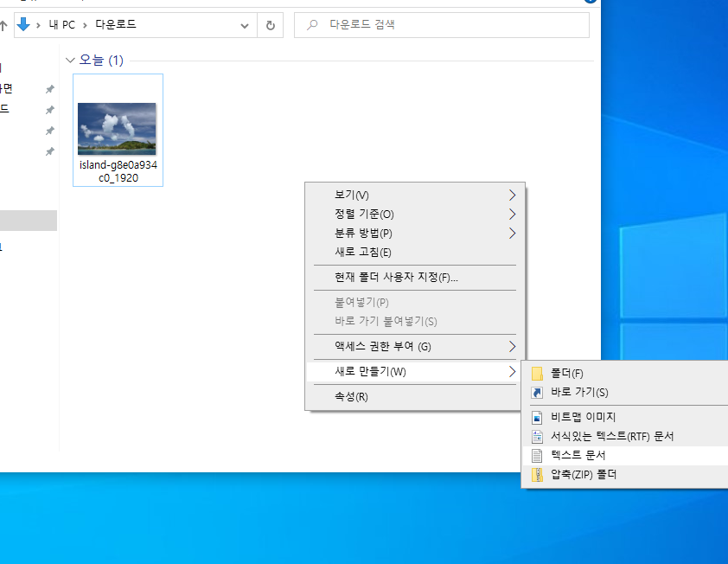Create a new 폴더(F)
This screenshot has height=564, width=728.
(x=625, y=374)
